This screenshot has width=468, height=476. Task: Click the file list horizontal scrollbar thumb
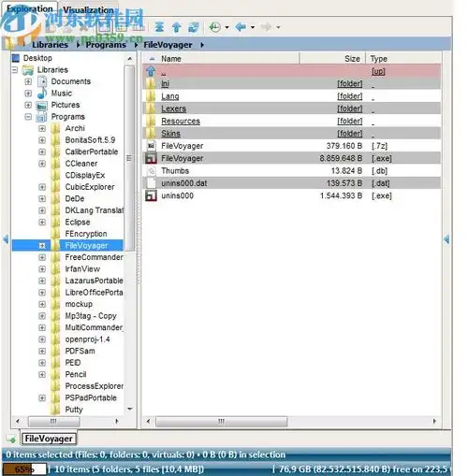pyautogui.click(x=221, y=422)
